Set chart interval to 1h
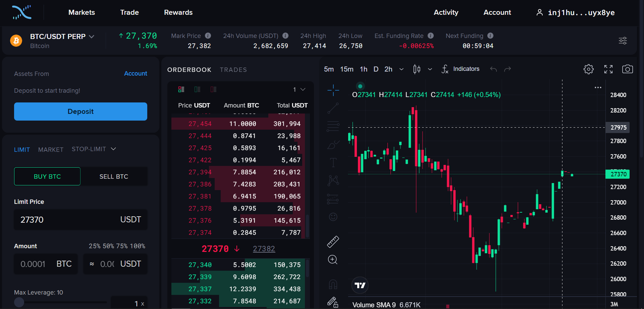Screen dimensions: 644x309 364,69
